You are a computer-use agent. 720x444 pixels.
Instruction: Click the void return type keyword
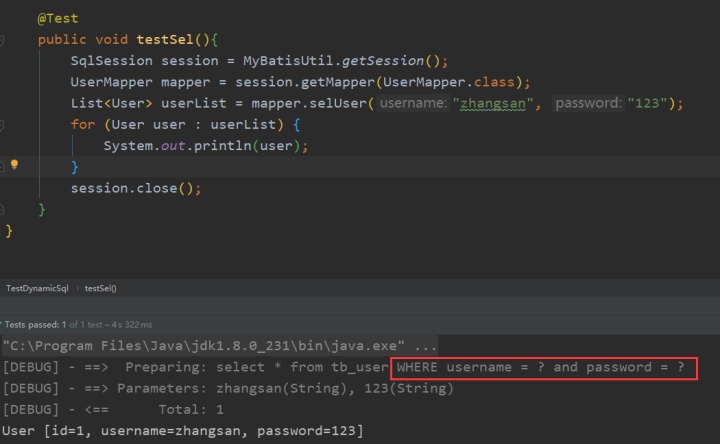[x=112, y=39]
